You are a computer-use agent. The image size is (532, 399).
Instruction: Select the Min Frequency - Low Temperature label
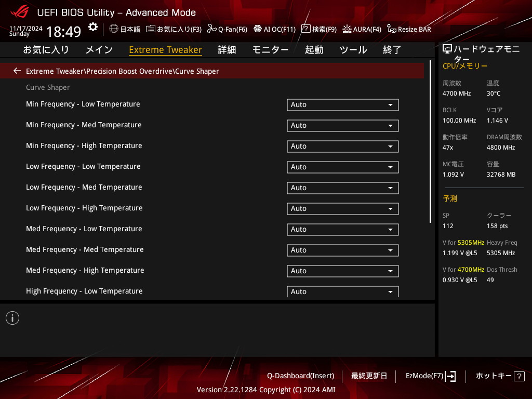[x=83, y=104]
